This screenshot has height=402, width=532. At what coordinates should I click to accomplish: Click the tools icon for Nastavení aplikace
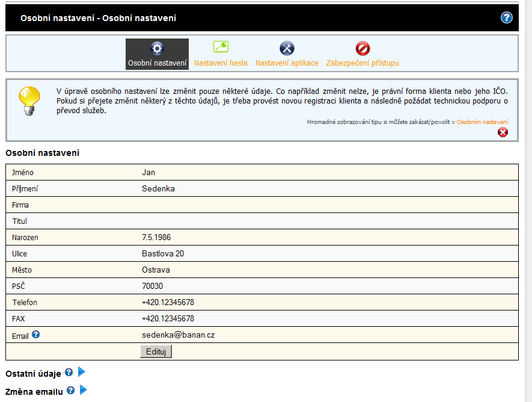pyautogui.click(x=287, y=49)
